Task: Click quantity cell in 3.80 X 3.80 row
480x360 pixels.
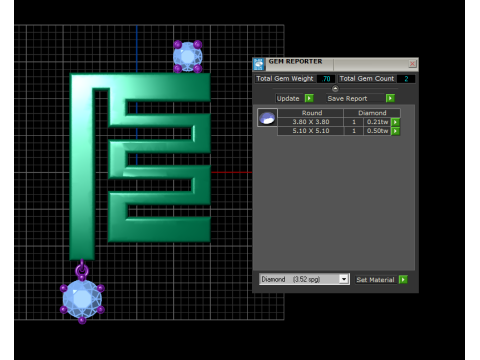Action: [354, 122]
